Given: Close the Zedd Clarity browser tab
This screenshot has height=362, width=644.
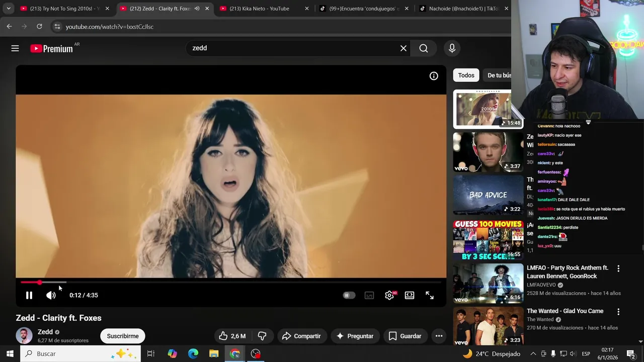Looking at the screenshot, I should (207, 9).
